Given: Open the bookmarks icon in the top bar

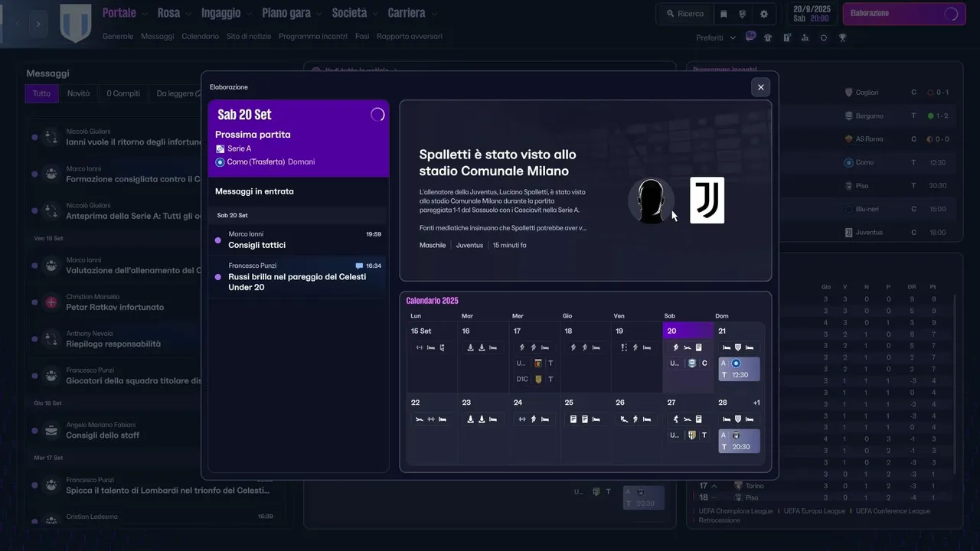Looking at the screenshot, I should click(724, 14).
